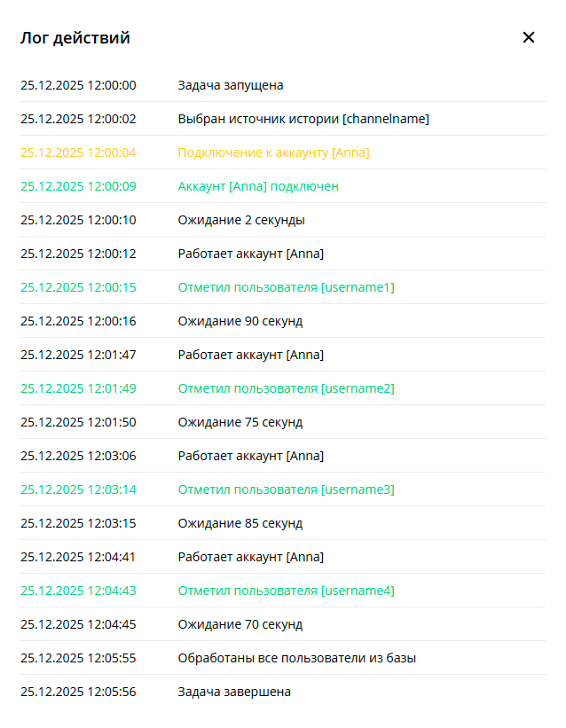Select the yellow "Подключение к аккаунту [Anna]" entry

(273, 153)
